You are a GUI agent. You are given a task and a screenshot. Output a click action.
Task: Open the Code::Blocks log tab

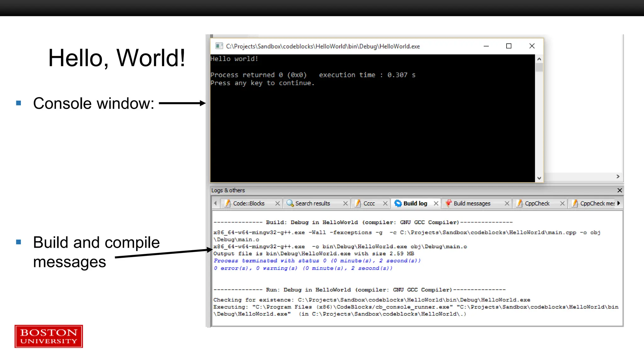click(x=248, y=203)
